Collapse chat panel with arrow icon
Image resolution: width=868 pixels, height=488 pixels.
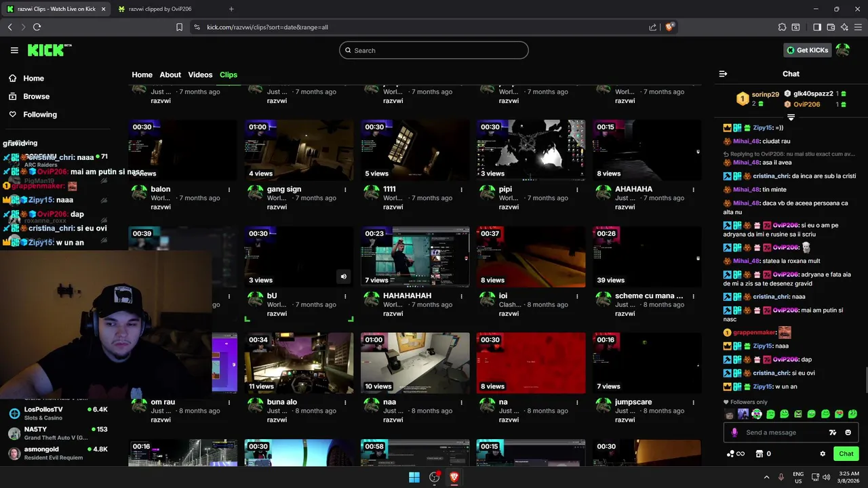tap(723, 74)
